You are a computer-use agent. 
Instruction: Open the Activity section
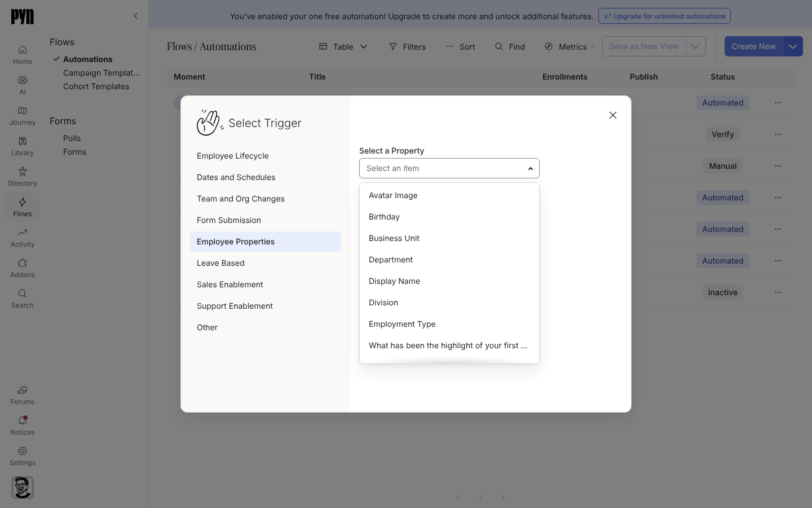click(x=23, y=238)
